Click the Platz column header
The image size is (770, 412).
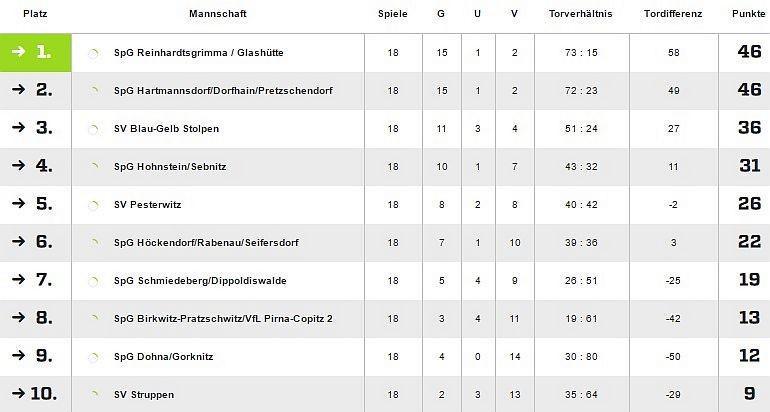coord(21,14)
